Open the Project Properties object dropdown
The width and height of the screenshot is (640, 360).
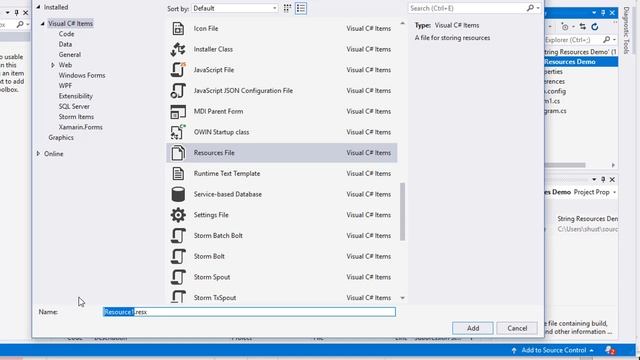614,192
